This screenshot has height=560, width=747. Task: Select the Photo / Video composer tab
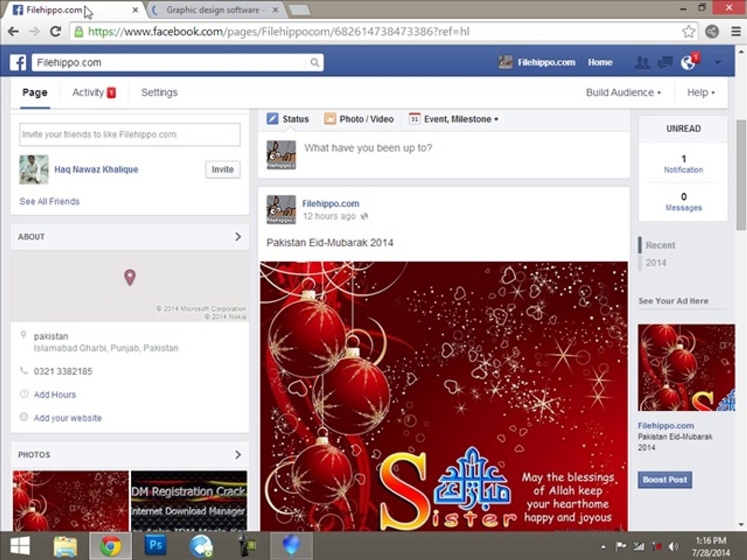click(359, 119)
